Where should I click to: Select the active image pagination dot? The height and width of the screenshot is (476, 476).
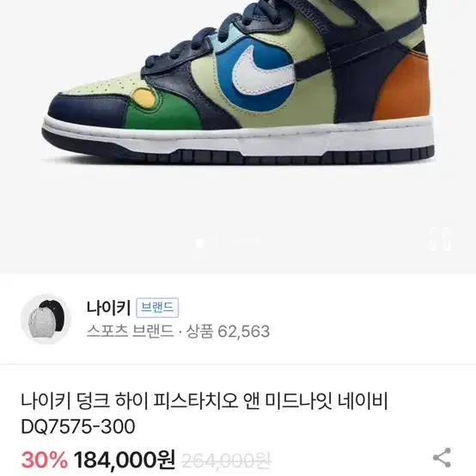click(199, 243)
